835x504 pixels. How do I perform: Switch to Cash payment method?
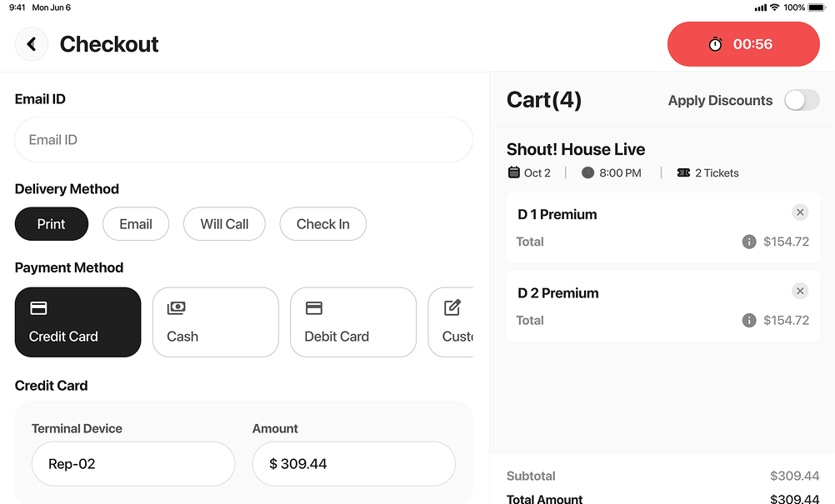[215, 322]
